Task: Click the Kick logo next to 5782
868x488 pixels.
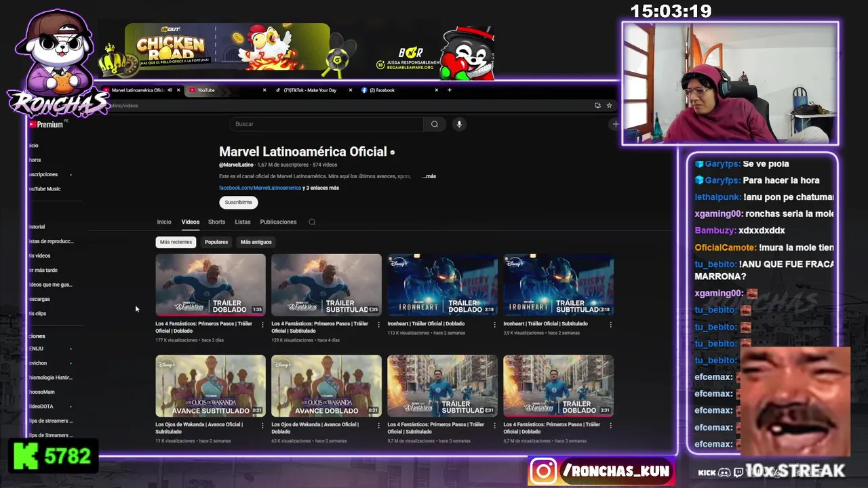Action: click(25, 456)
